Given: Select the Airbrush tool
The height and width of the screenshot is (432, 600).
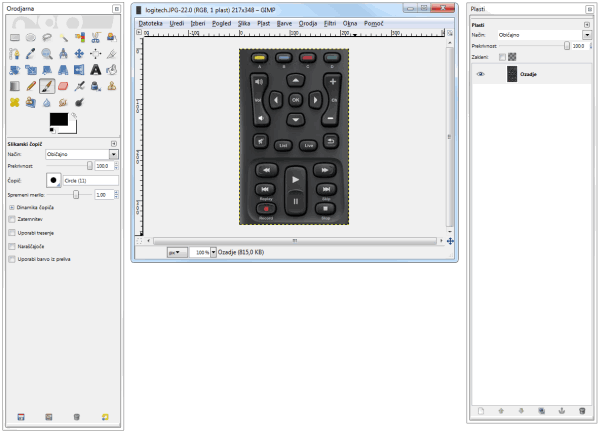Looking at the screenshot, I should point(80,86).
